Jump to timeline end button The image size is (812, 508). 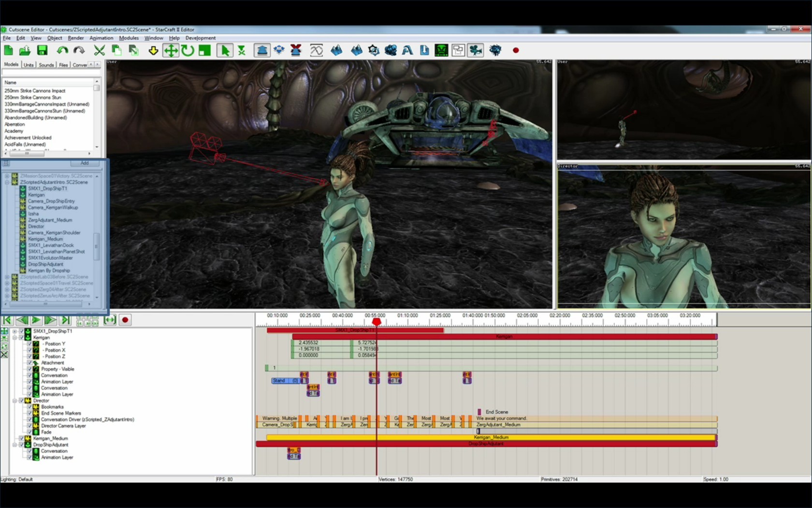tap(66, 320)
